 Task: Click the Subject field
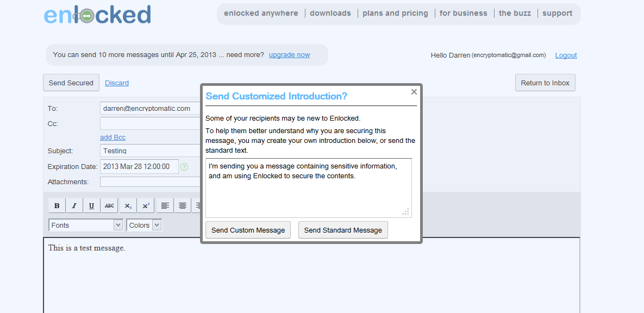[151, 151]
